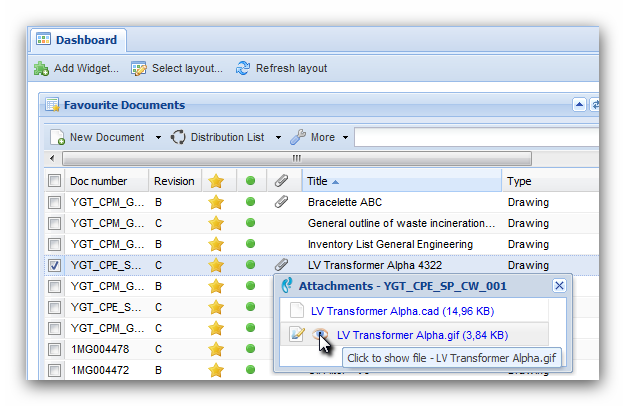
Task: Click the New Document button
Action: (98, 137)
